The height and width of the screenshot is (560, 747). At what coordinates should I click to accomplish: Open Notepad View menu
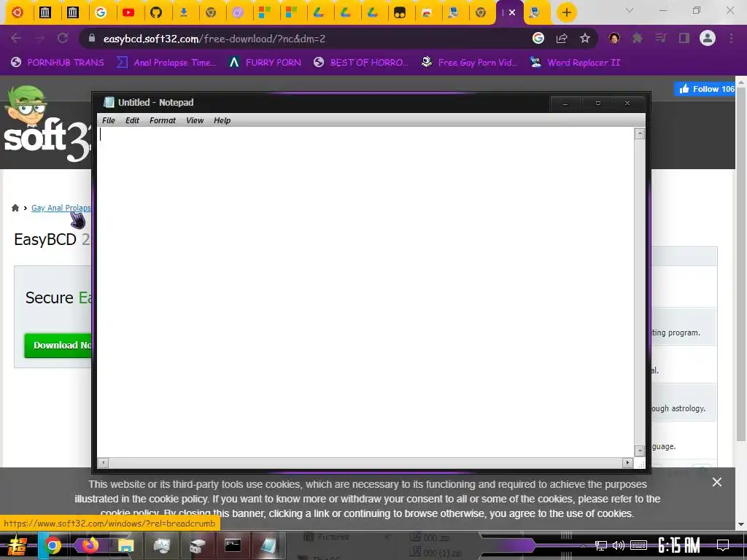pyautogui.click(x=195, y=120)
